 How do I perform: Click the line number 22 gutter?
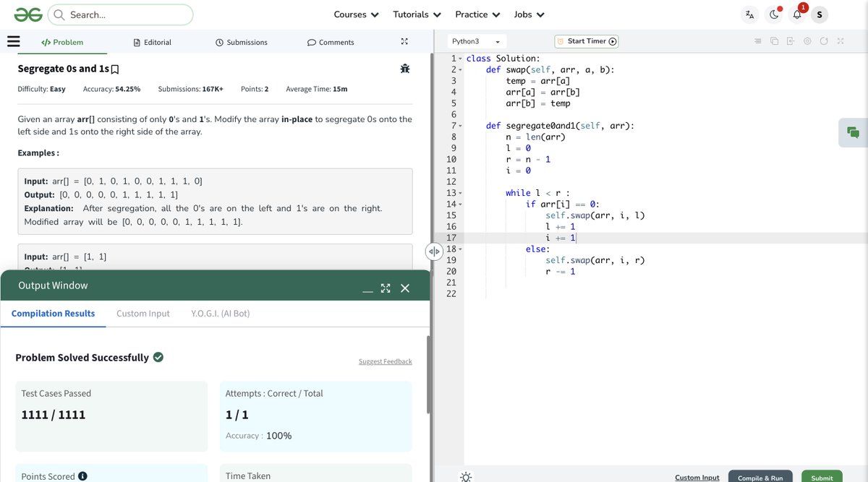coord(452,294)
